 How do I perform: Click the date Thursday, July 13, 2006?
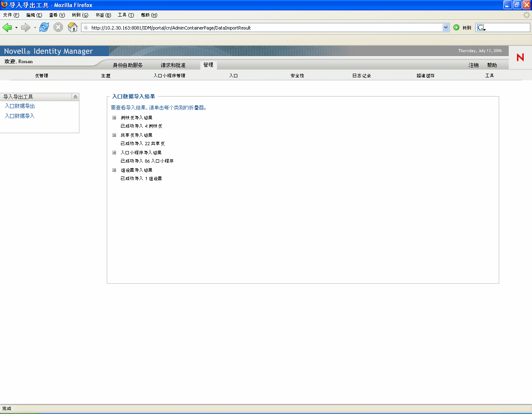click(480, 51)
